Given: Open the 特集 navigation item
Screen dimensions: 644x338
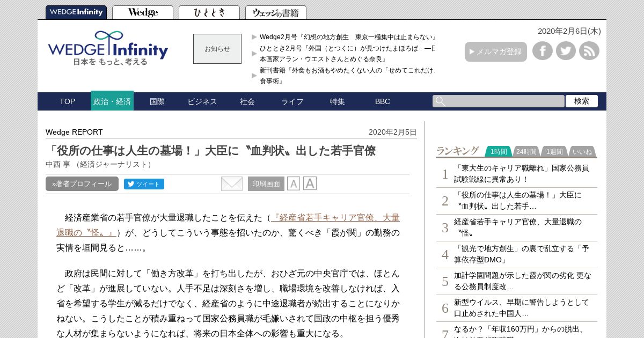Looking at the screenshot, I should click(338, 101).
